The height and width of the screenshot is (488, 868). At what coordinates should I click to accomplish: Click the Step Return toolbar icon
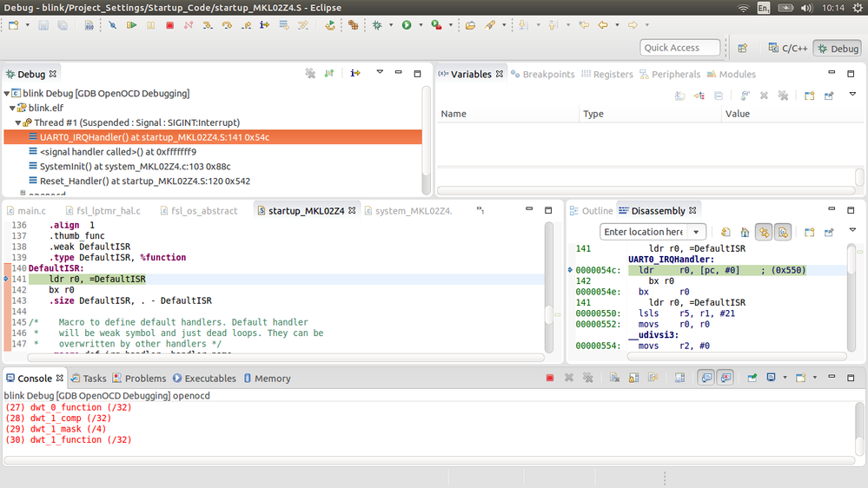click(x=246, y=25)
